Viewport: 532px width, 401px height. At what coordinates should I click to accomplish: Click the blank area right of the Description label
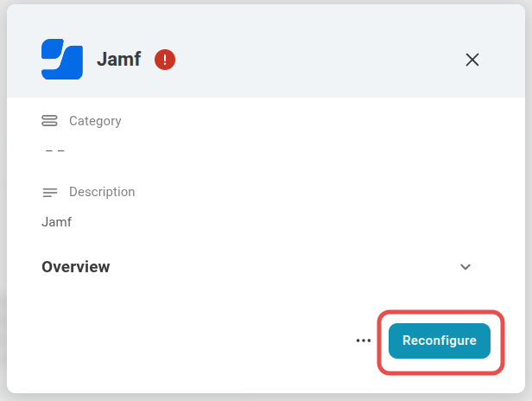pyautogui.click(x=302, y=192)
